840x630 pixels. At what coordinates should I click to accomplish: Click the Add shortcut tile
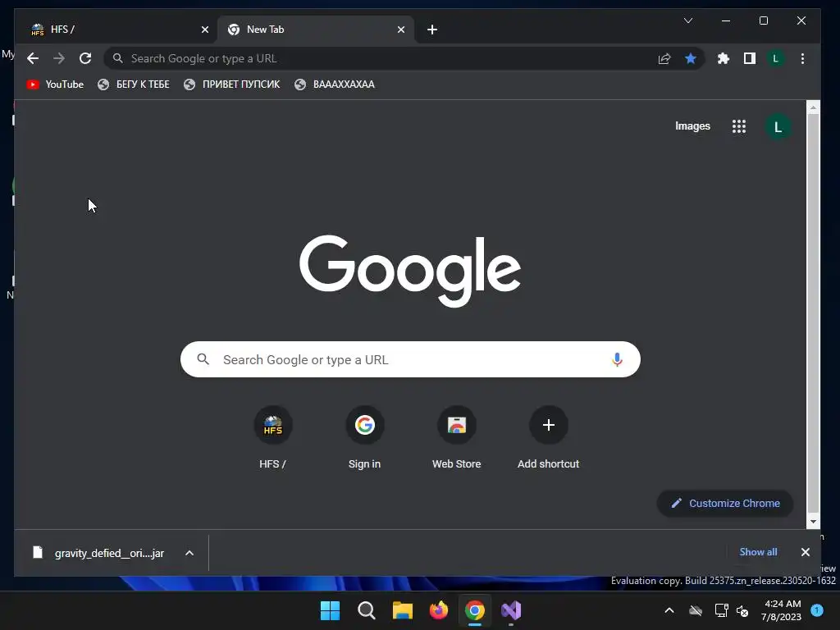[x=548, y=438]
